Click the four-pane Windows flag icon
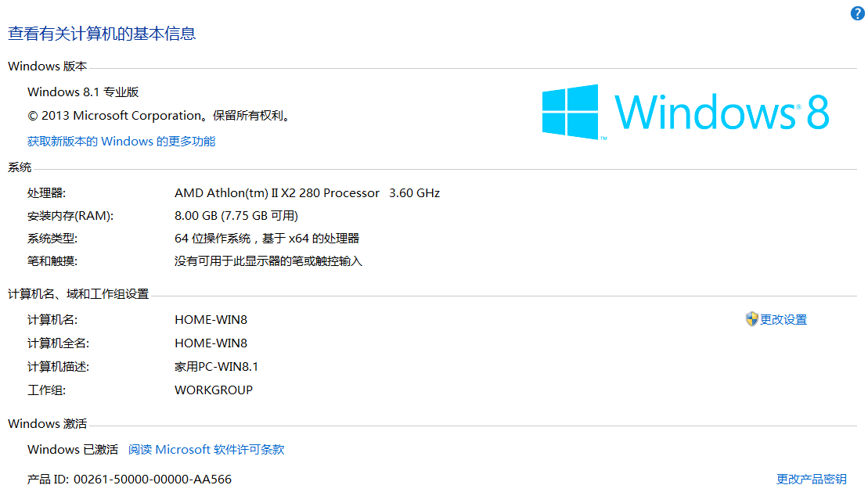 [x=571, y=112]
